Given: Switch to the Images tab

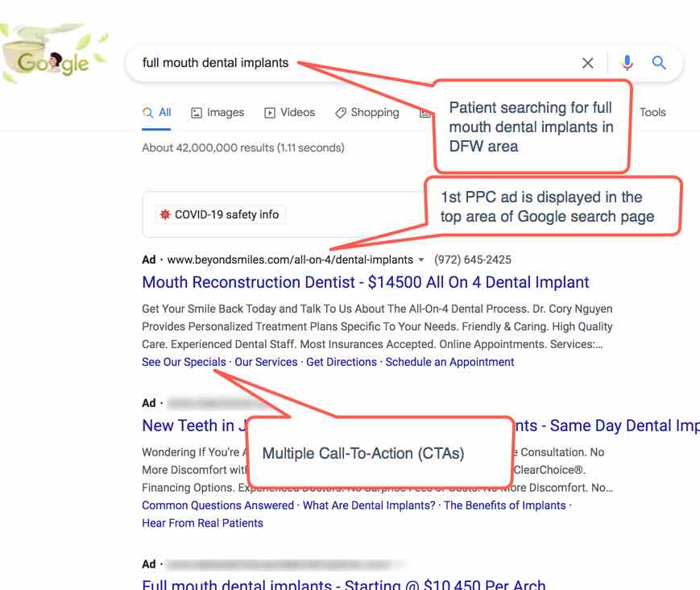Looking at the screenshot, I should [x=217, y=113].
